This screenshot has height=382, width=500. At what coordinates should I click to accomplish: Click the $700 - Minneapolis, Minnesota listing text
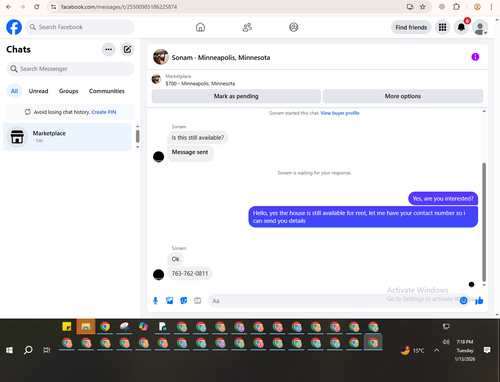(x=200, y=83)
